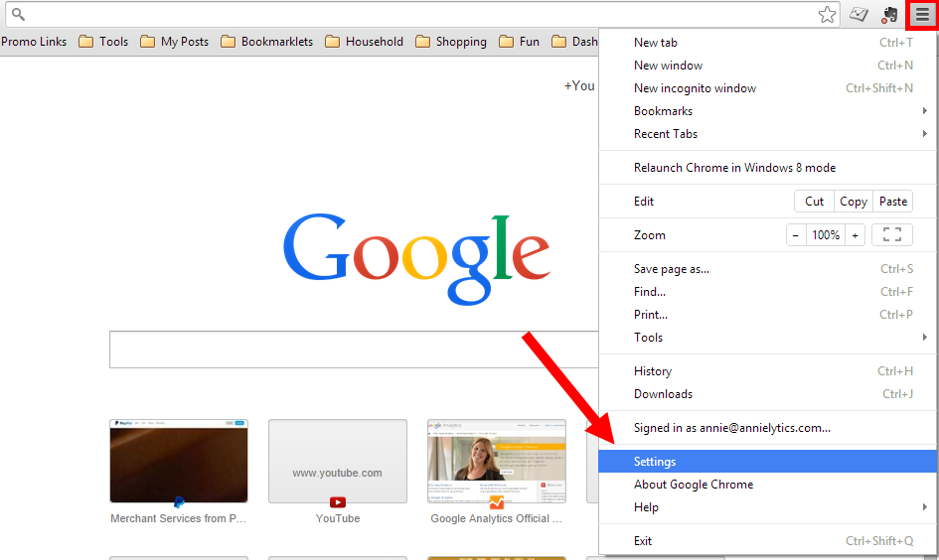Click the magnifier icon in address bar
Image resolution: width=939 pixels, height=560 pixels.
[x=18, y=14]
